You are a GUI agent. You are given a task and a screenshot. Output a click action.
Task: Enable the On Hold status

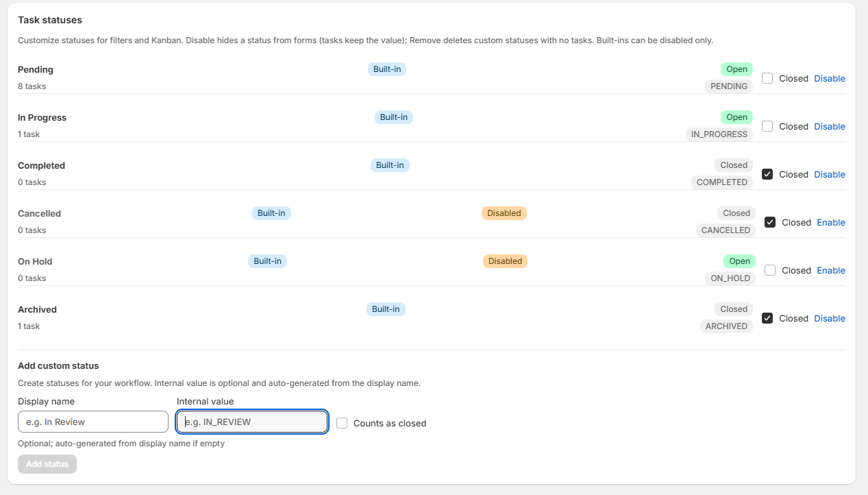pyautogui.click(x=831, y=270)
